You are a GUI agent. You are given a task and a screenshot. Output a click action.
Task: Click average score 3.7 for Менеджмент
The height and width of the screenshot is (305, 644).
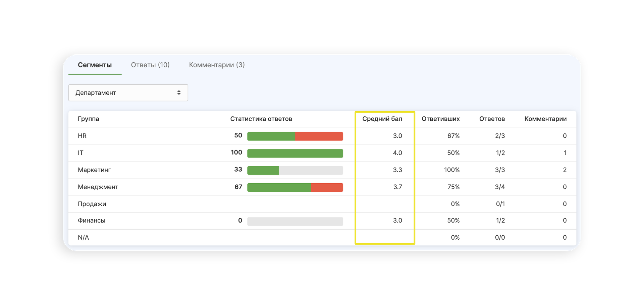click(x=397, y=187)
